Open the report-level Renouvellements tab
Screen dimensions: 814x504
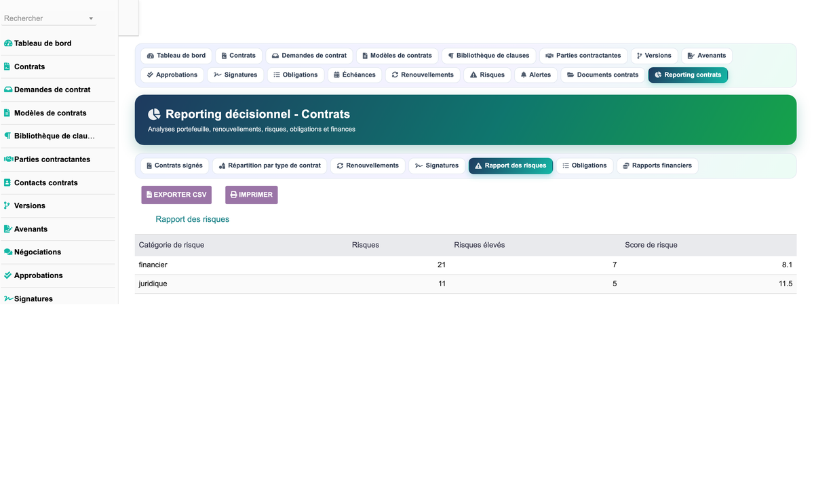click(368, 166)
